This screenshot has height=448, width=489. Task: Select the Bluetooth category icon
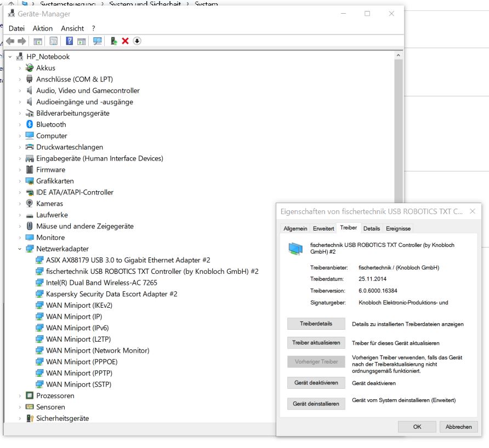[x=30, y=124]
